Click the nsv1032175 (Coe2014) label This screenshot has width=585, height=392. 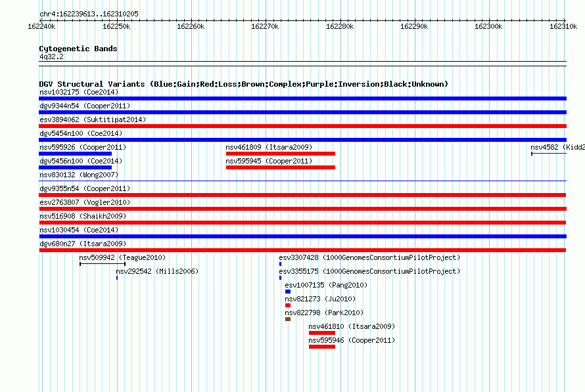click(x=79, y=92)
